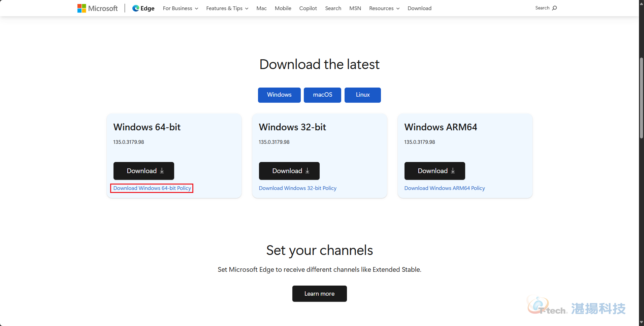Select the Linux platform tab
Image resolution: width=644 pixels, height=326 pixels.
coord(363,95)
